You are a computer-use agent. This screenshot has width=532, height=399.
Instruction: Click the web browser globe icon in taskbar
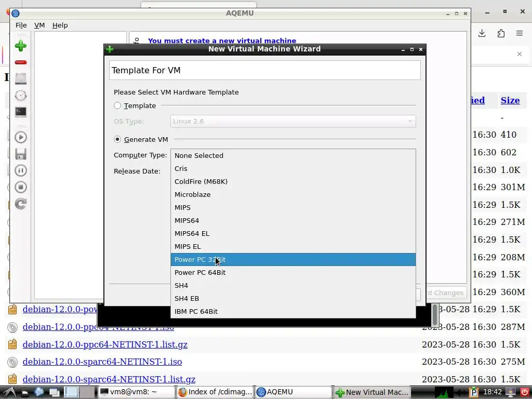[38, 392]
